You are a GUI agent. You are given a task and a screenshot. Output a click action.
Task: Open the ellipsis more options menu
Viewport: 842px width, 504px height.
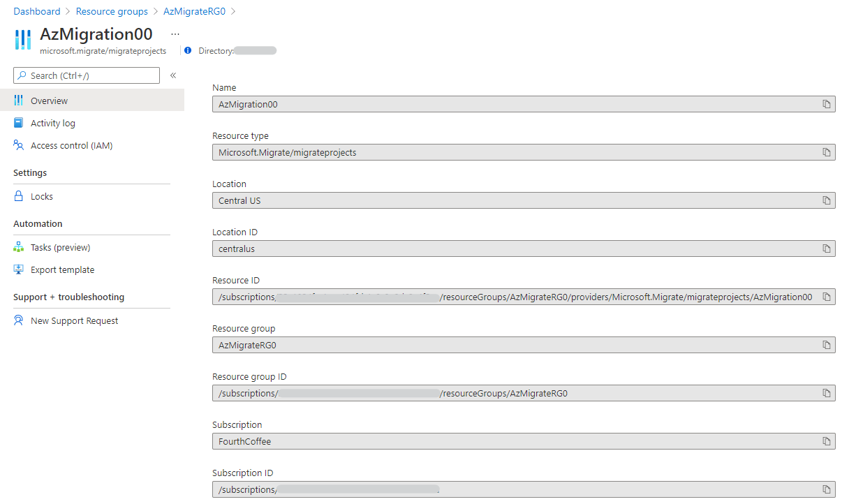175,34
